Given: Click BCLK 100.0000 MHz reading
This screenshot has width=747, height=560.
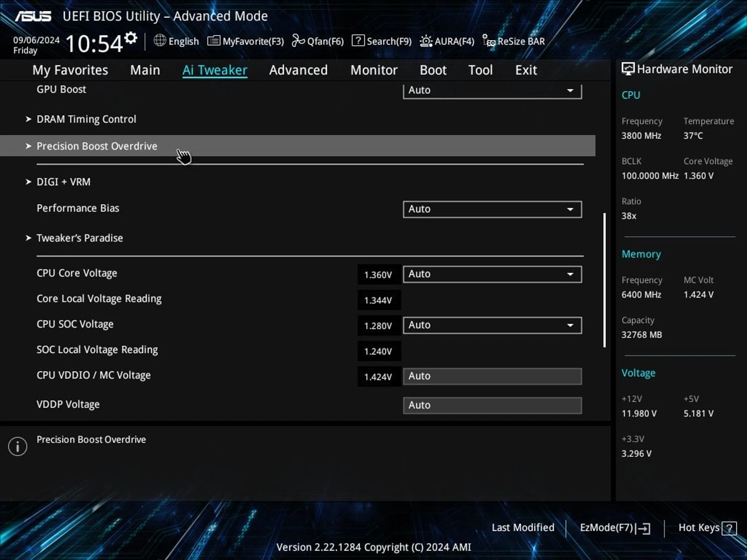Looking at the screenshot, I should [x=650, y=176].
